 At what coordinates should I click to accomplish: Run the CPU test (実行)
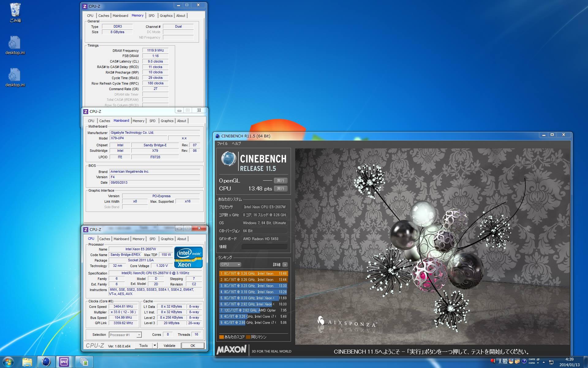(x=281, y=189)
